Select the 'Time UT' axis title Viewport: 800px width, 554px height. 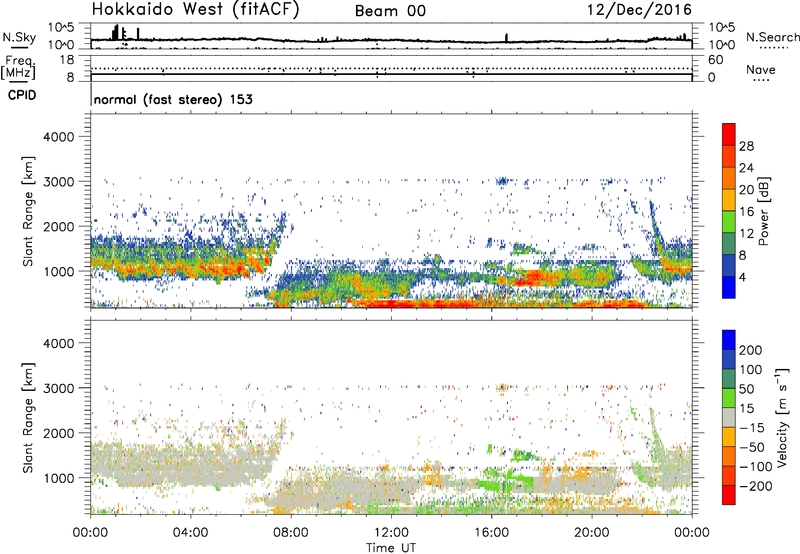pos(391,548)
